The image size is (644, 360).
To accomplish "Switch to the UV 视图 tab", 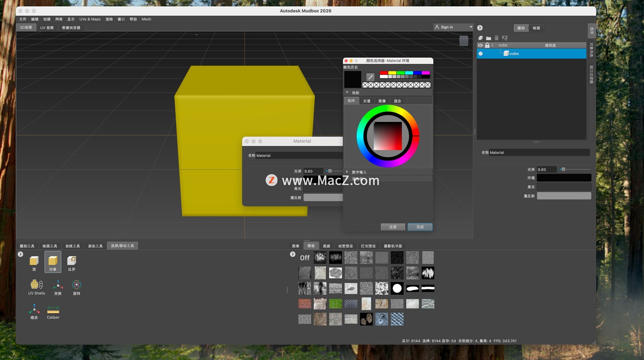I will pos(47,28).
